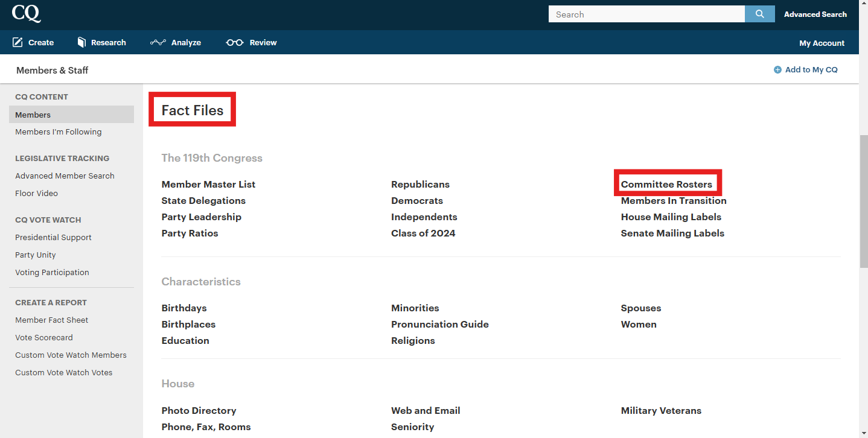This screenshot has width=868, height=438.
Task: Open Members In Transition
Action: pos(674,200)
